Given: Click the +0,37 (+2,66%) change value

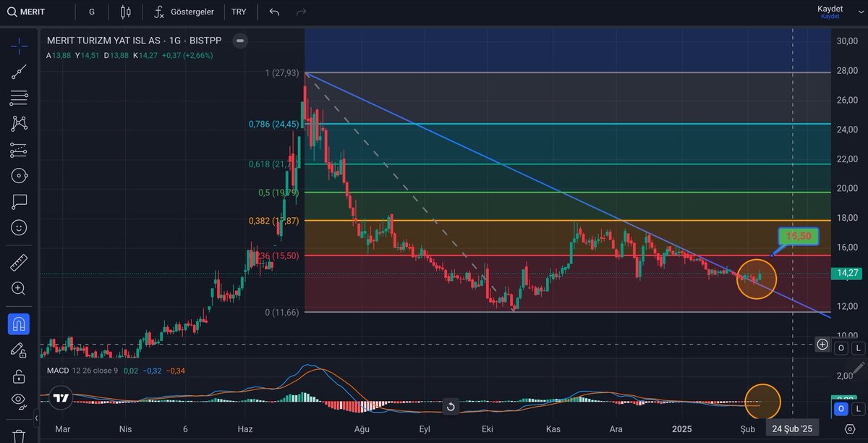Looking at the screenshot, I should (x=189, y=55).
